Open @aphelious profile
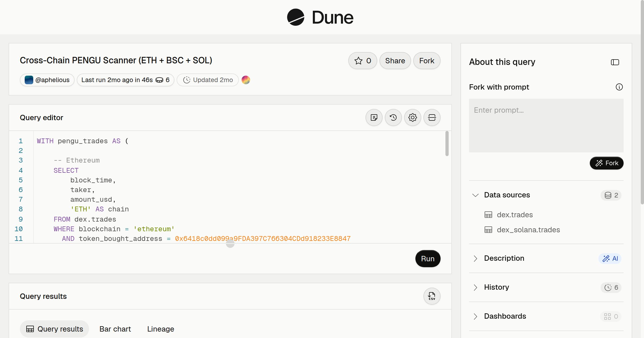This screenshot has width=644, height=338. (47, 80)
